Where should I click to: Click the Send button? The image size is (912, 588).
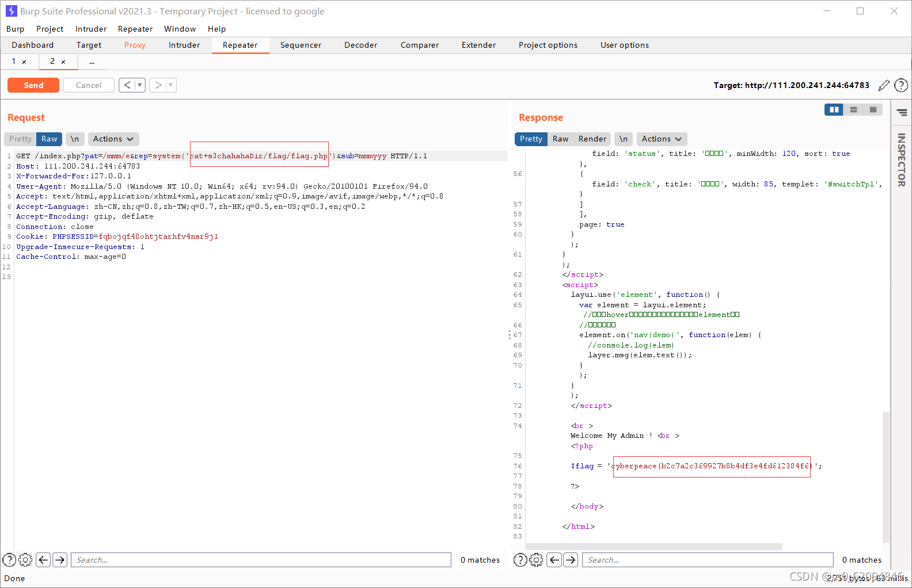pyautogui.click(x=33, y=85)
